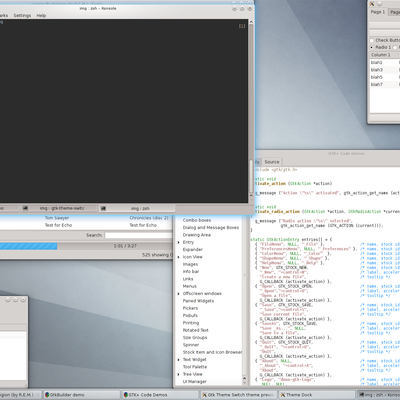Screen dimensions: 400x400
Task: Expand the Text Widget tree item
Action: click(x=179, y=360)
